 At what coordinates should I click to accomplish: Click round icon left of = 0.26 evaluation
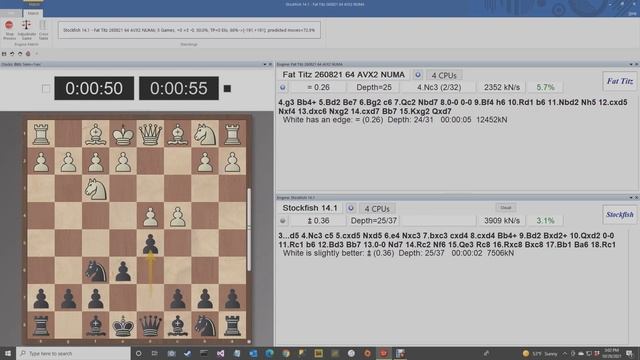pyautogui.click(x=282, y=87)
